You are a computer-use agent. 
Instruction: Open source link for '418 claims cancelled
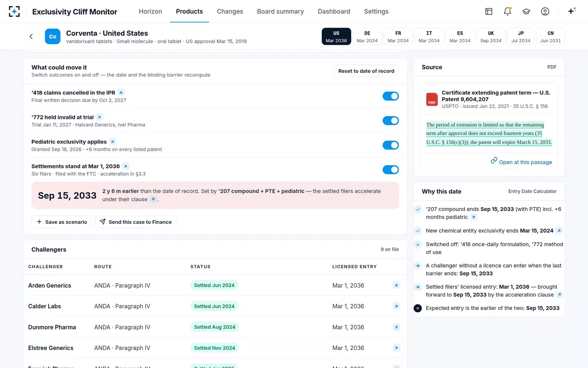(121, 93)
